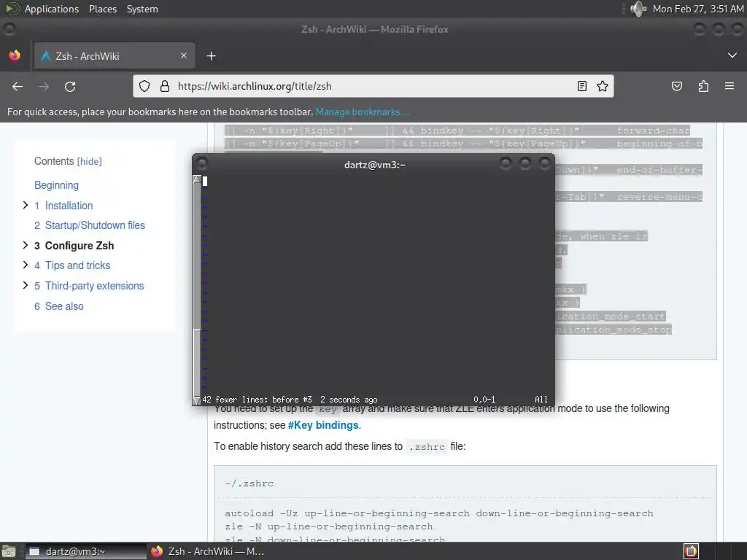Click the site security padlock icon
Viewport: 747px width, 560px height.
click(x=164, y=86)
